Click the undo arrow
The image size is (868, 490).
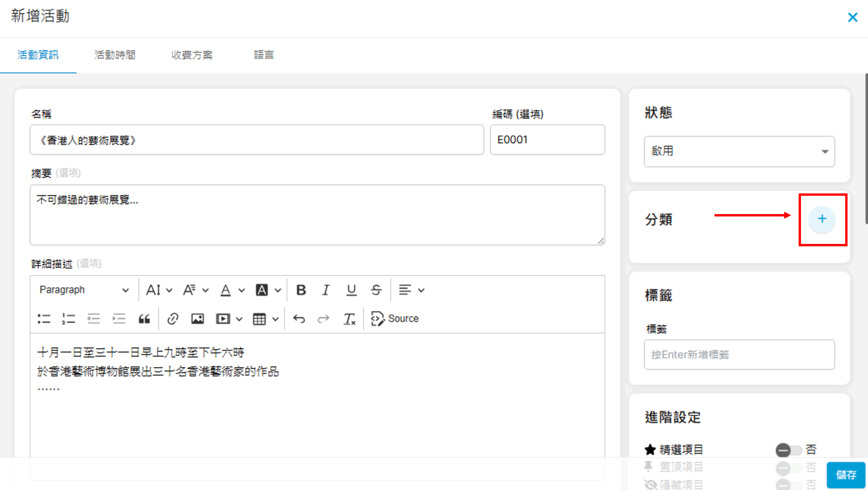click(299, 319)
